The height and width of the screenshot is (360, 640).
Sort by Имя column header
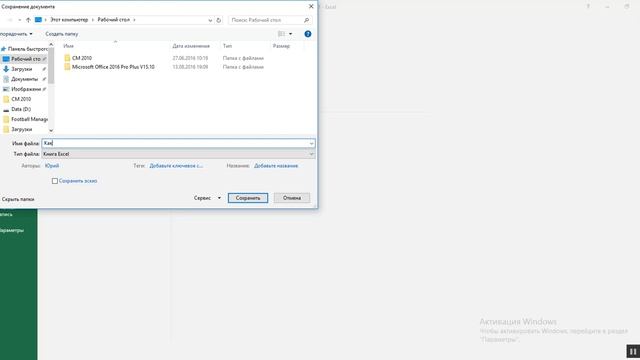point(69,46)
